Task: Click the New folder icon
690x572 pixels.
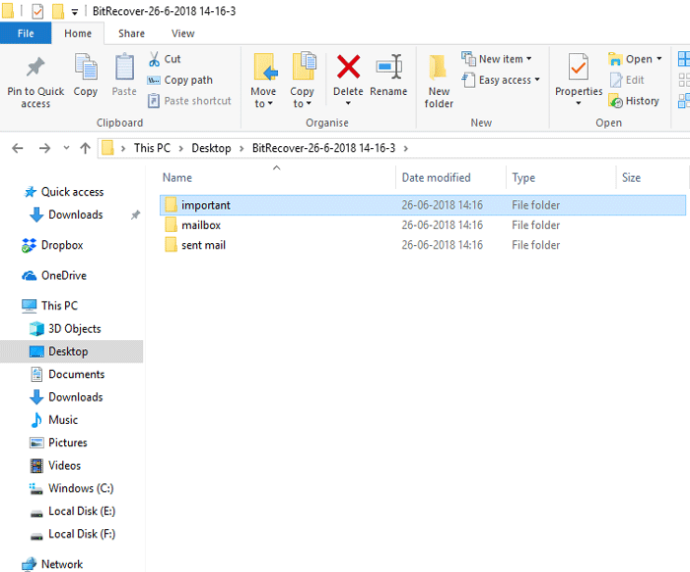Action: tap(438, 67)
